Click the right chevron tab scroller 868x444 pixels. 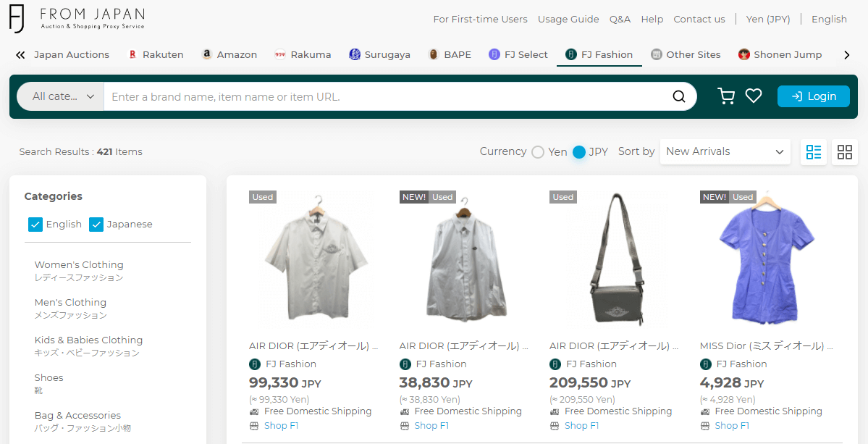pos(846,55)
